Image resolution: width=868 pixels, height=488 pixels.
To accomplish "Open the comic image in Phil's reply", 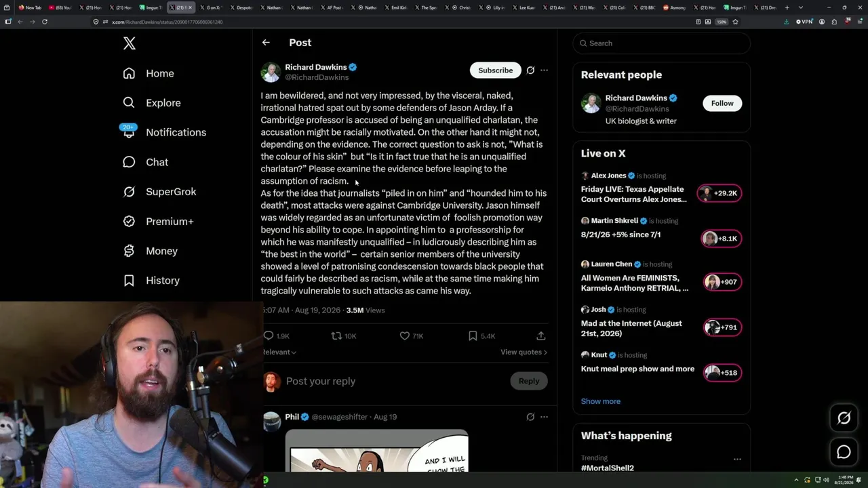I will tap(376, 451).
